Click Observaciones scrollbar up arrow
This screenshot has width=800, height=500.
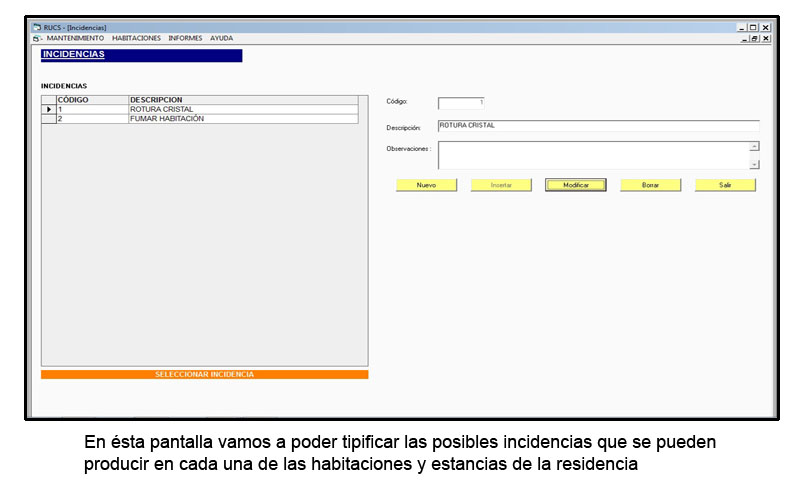[754, 146]
